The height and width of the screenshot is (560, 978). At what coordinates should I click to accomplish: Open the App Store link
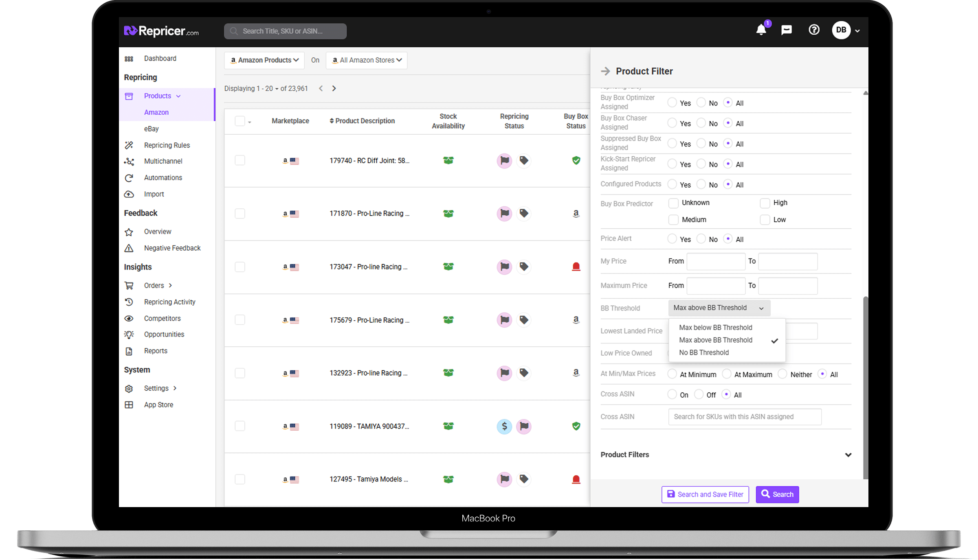click(158, 405)
